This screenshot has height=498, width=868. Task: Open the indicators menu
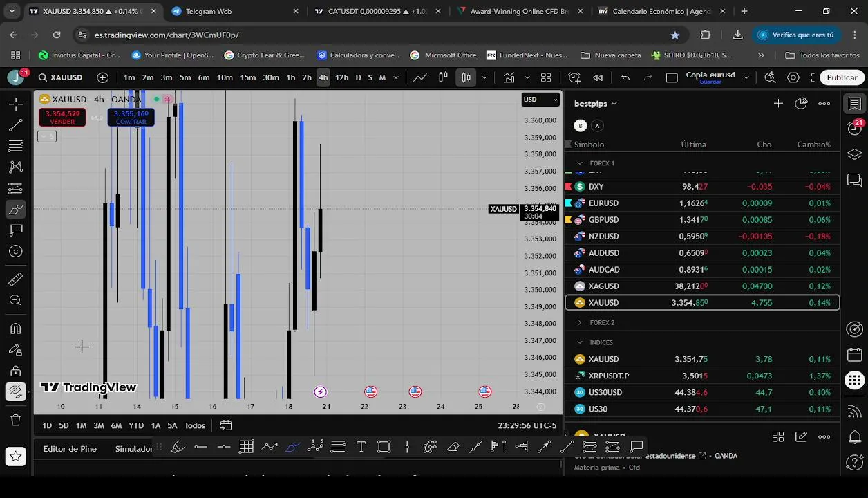[x=509, y=77]
